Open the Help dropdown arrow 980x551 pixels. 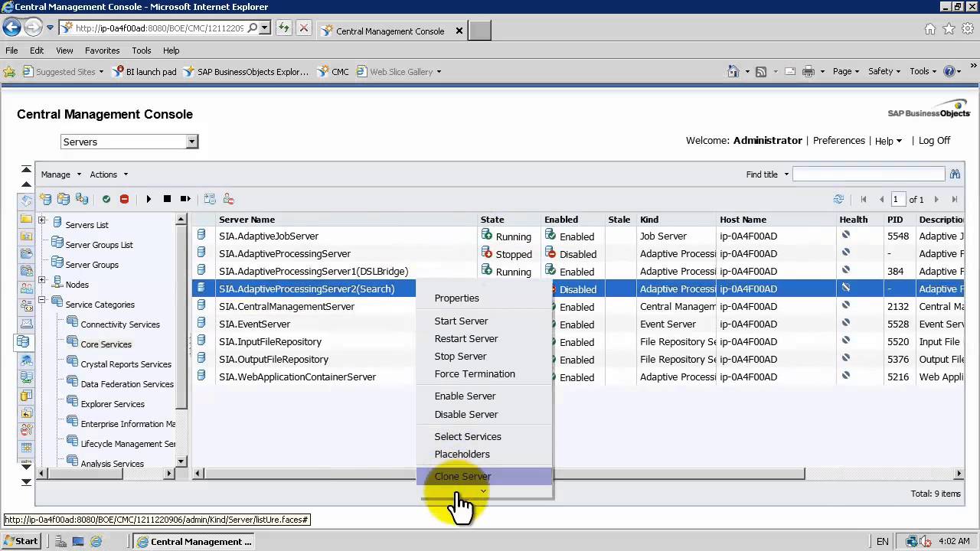click(899, 141)
